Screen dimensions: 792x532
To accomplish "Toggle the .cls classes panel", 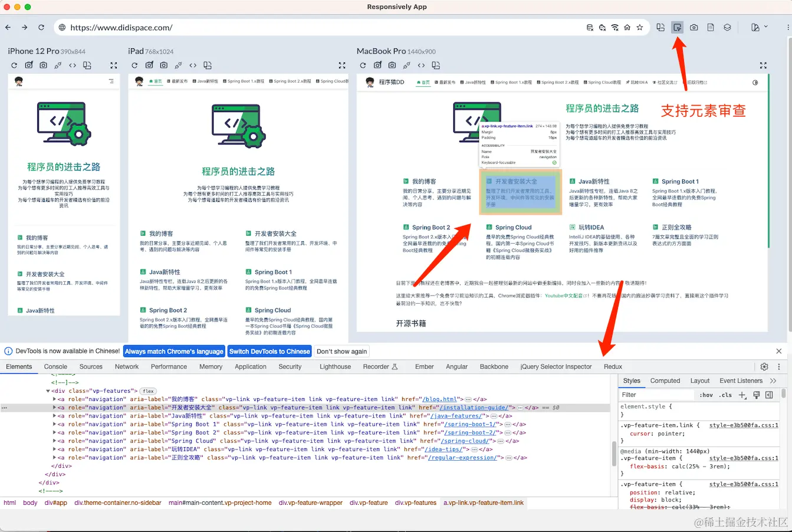I will (727, 395).
